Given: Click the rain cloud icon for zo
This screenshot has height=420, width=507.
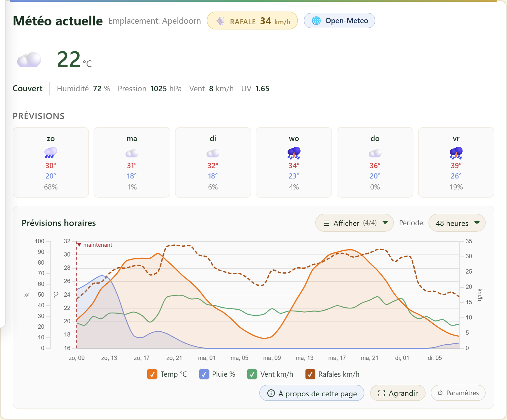Looking at the screenshot, I should 51,153.
